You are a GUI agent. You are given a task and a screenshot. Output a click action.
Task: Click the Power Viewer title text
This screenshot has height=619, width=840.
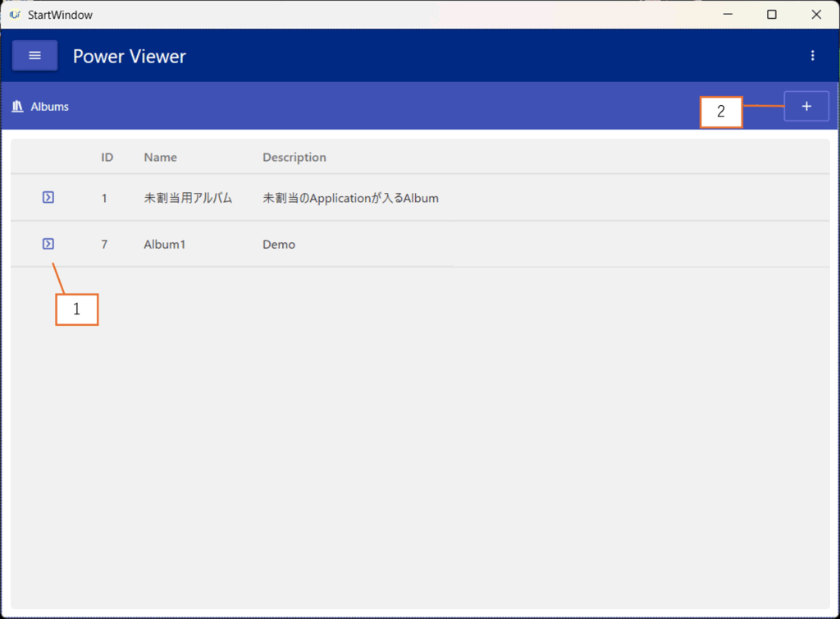(x=130, y=57)
